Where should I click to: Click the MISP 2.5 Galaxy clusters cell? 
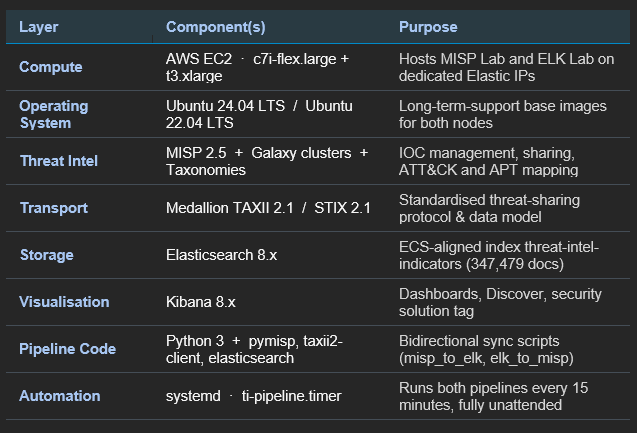point(267,161)
